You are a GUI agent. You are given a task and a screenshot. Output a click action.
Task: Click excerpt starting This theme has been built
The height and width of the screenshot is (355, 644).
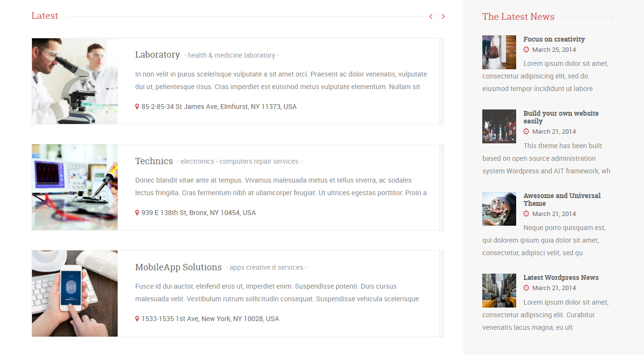[546, 158]
